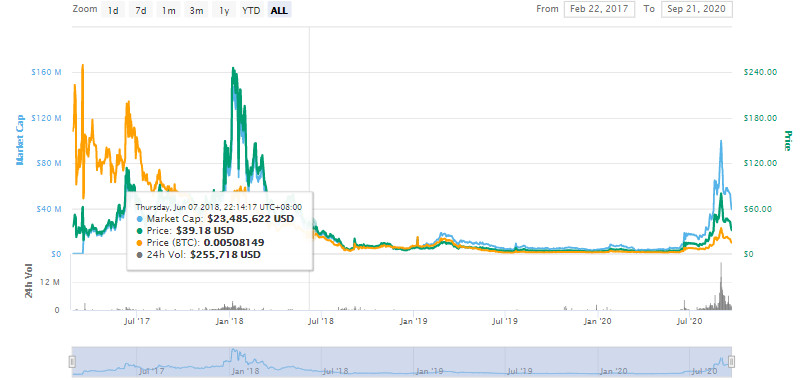This screenshot has height=380, width=800.
Task: Grab the right range navigator handle
Action: pyautogui.click(x=732, y=362)
